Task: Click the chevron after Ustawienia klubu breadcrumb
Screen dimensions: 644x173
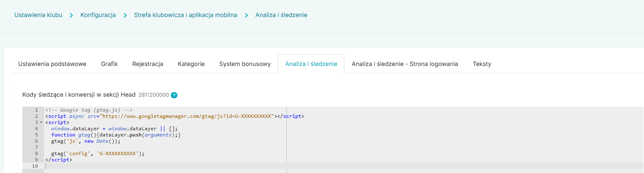Action: pos(71,15)
